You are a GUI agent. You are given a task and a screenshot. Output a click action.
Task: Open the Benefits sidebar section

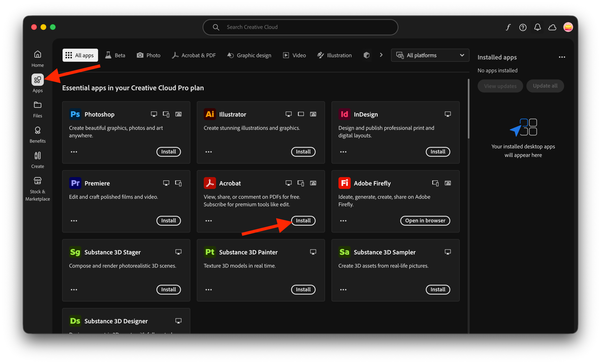click(37, 134)
